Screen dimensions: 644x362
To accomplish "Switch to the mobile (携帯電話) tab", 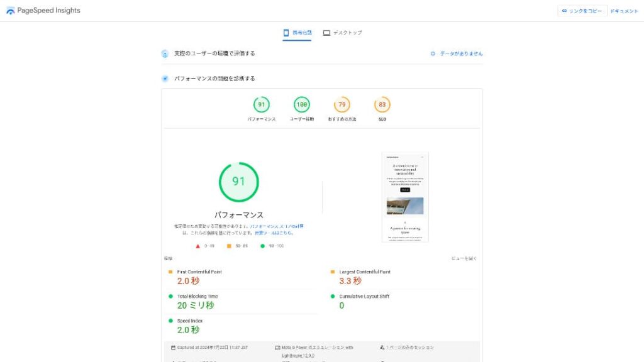I will coord(297,33).
